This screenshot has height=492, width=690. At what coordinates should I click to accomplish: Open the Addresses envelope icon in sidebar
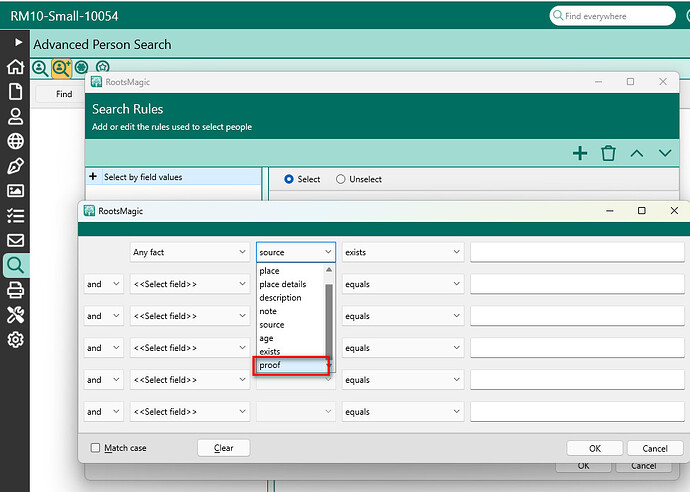(x=15, y=240)
